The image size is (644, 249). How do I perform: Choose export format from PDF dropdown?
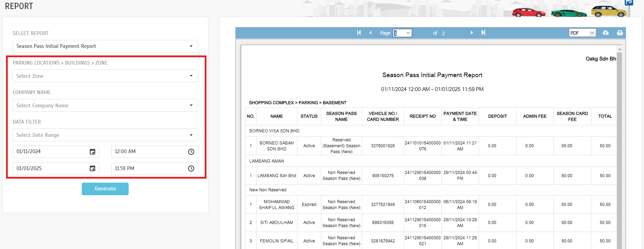[x=582, y=33]
